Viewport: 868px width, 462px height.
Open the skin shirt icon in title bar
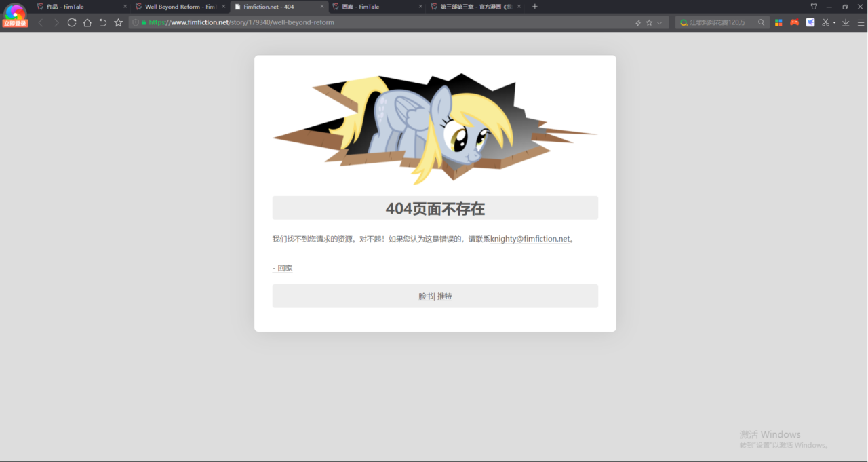click(x=814, y=7)
